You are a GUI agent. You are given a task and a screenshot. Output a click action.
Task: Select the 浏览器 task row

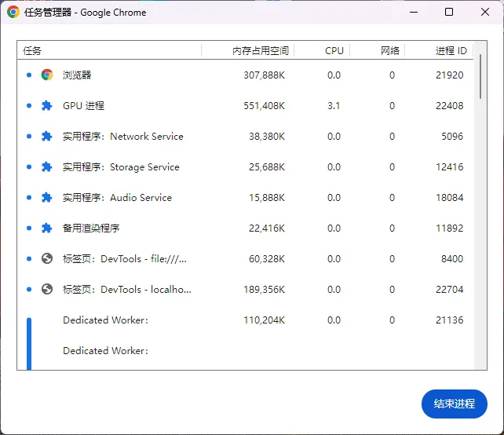click(x=245, y=75)
